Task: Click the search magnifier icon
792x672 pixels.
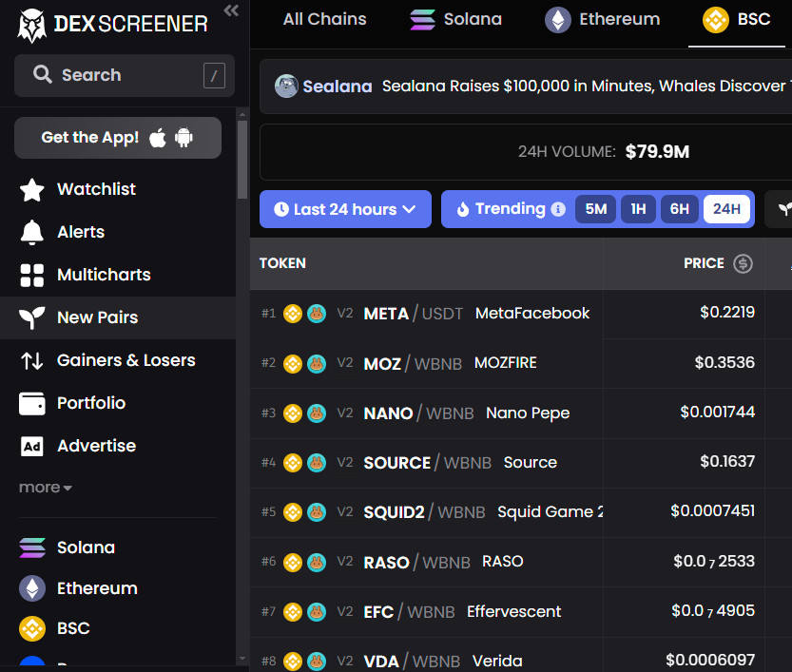Action: coord(43,74)
